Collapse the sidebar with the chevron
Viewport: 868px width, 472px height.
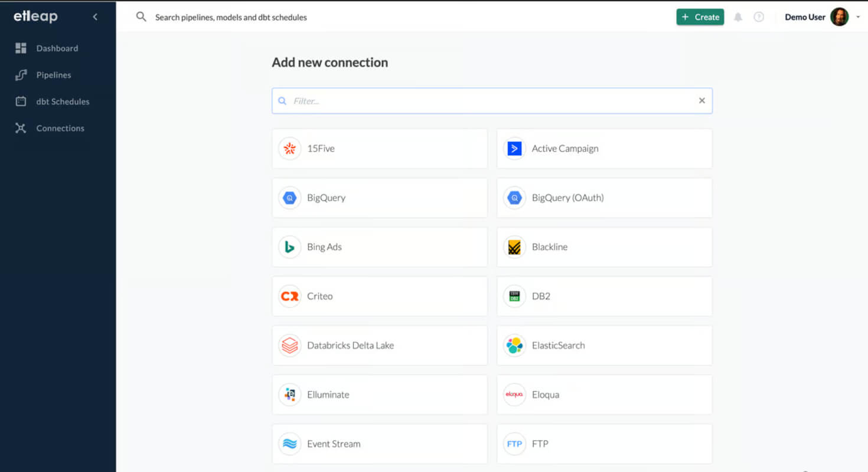click(x=95, y=17)
